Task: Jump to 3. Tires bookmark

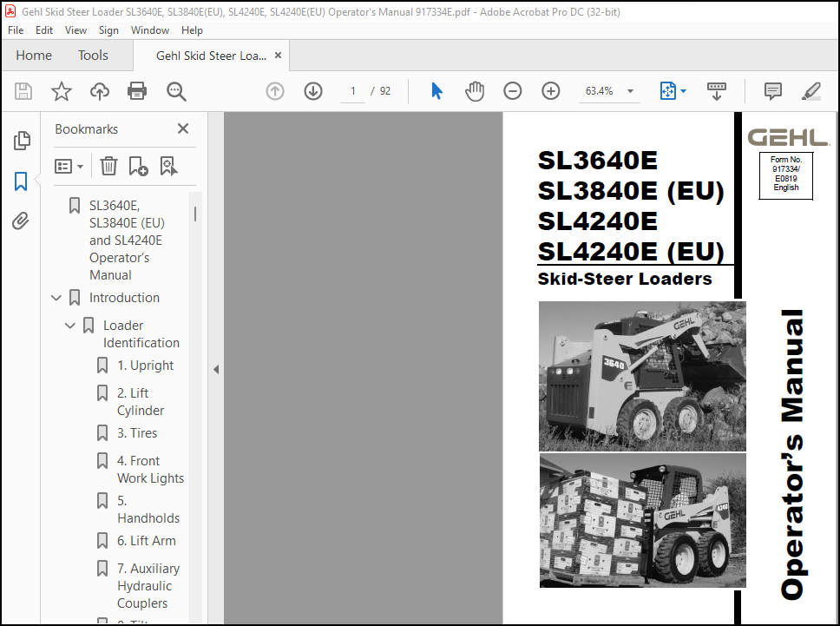Action: point(137,433)
